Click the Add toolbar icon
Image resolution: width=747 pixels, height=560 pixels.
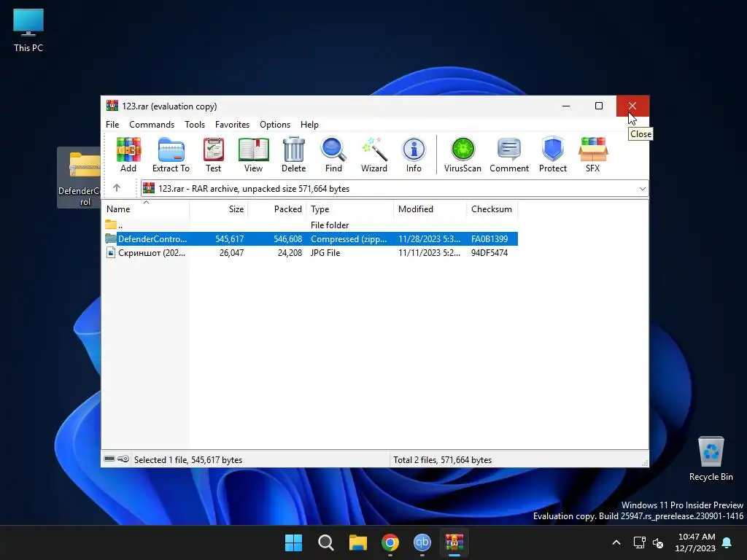click(x=128, y=155)
